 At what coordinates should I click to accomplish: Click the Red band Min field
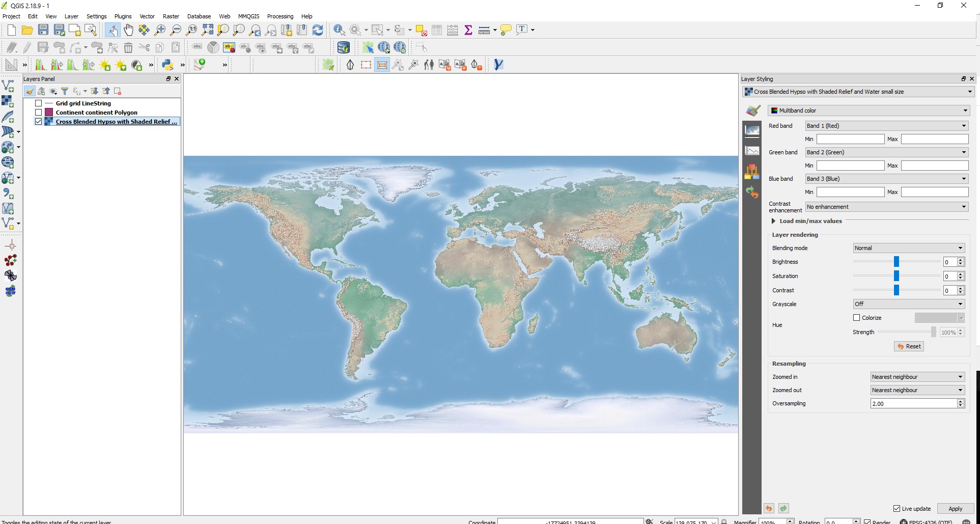point(850,139)
